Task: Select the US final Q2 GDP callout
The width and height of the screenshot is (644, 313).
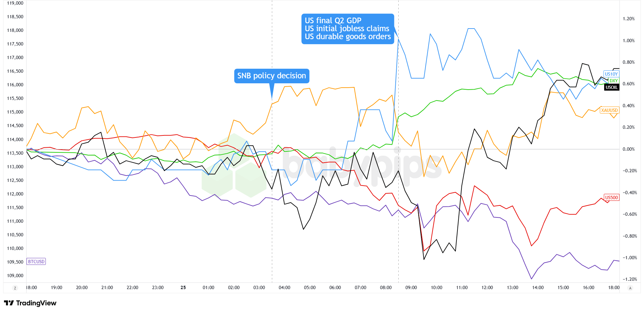Action: tap(348, 29)
